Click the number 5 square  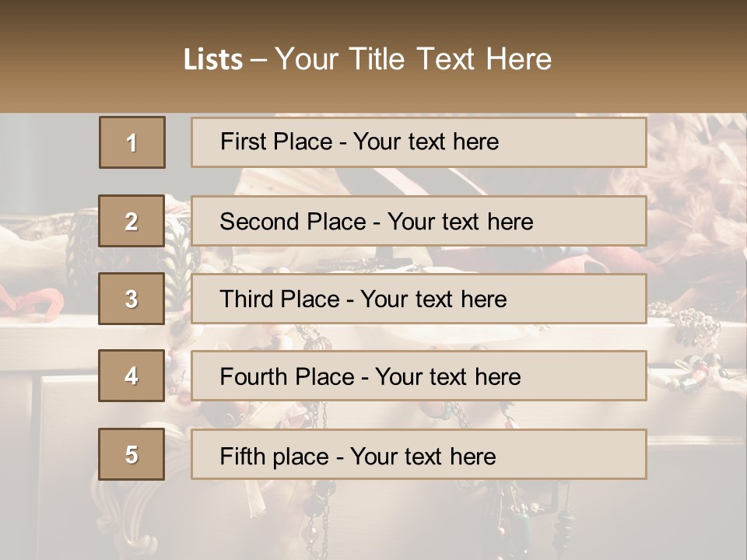pyautogui.click(x=132, y=454)
